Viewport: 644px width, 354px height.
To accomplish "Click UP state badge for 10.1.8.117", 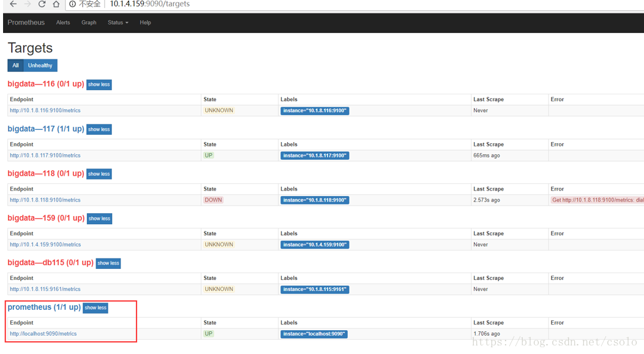I will click(x=209, y=155).
